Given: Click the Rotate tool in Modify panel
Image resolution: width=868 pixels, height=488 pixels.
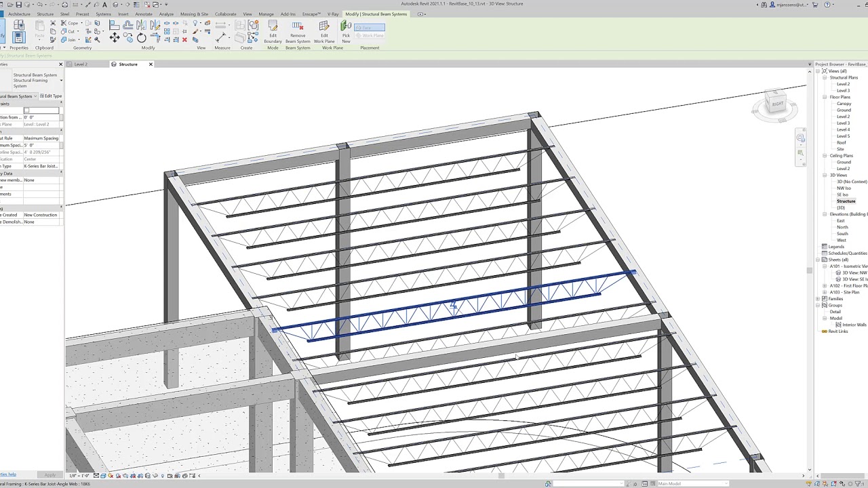Looking at the screenshot, I should pos(141,38).
